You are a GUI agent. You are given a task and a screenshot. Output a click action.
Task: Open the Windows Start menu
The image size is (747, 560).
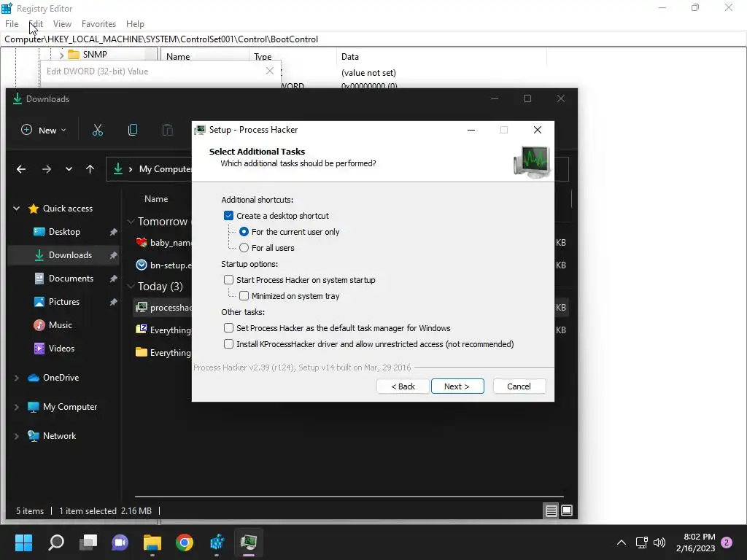pos(23,542)
